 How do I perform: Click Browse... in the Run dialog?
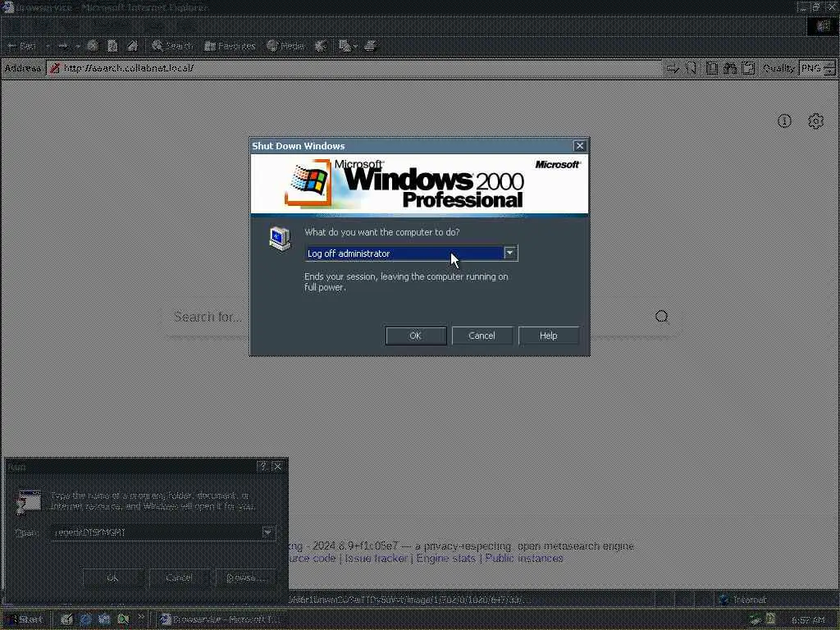[x=246, y=577]
